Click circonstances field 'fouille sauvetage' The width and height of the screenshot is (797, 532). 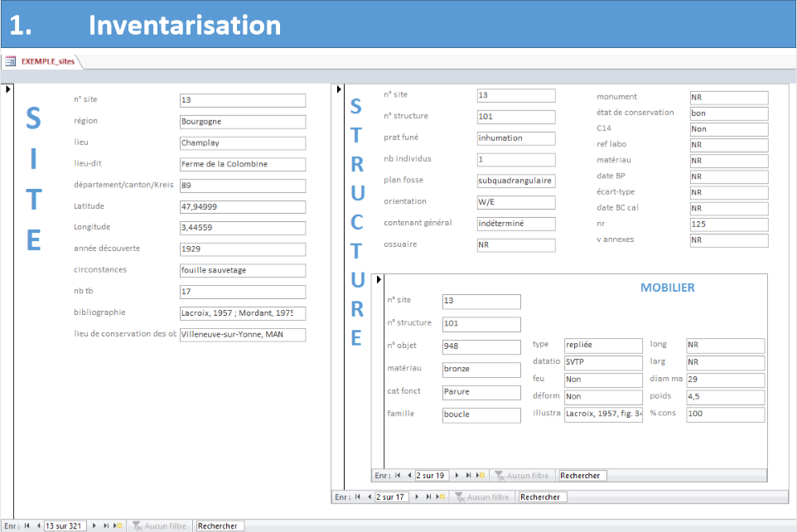pos(243,271)
